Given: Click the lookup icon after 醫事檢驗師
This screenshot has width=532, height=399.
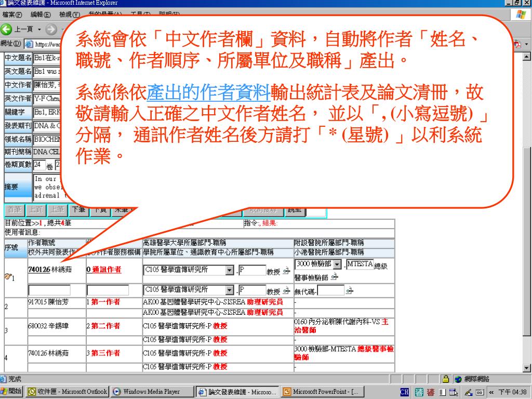Looking at the screenshot, I should coord(335,277).
